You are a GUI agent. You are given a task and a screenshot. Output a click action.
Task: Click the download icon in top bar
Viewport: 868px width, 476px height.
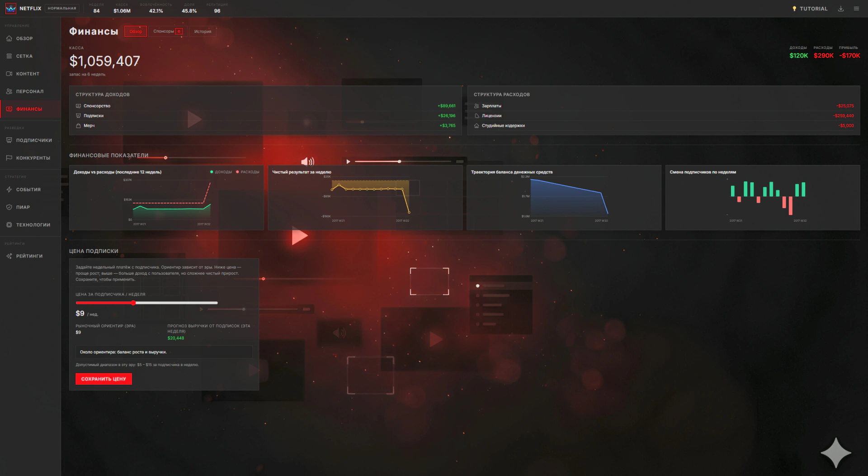click(841, 9)
